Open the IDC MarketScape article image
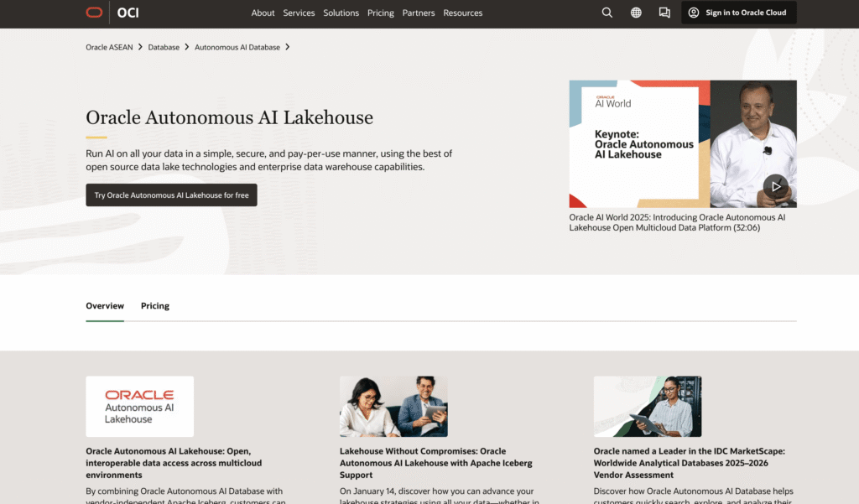Viewport: 859px width, 504px height. click(x=648, y=406)
